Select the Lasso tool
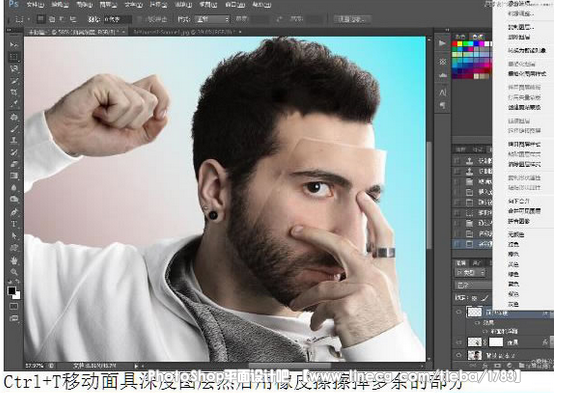The width and height of the screenshot is (571, 393). coord(14,68)
